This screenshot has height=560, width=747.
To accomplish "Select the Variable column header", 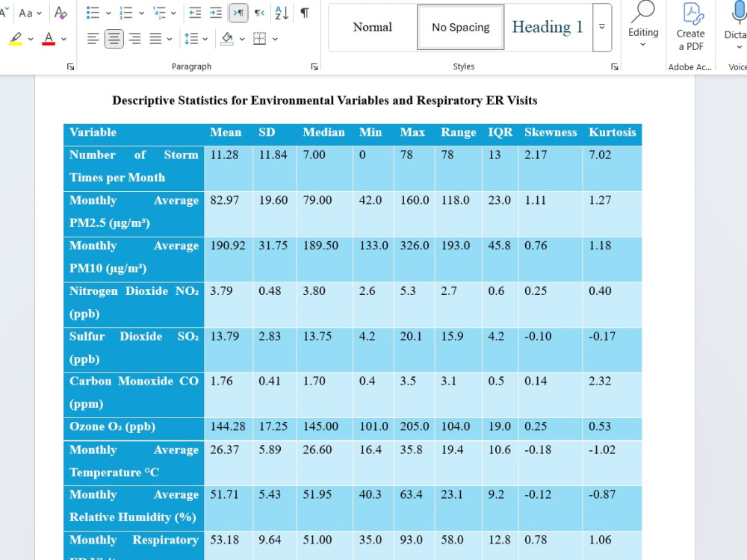I will [x=93, y=132].
